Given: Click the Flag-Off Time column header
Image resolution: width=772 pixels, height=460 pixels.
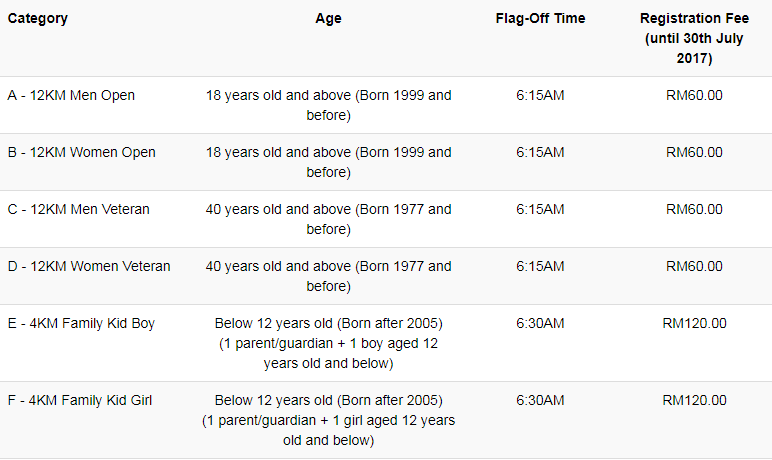Looking at the screenshot, I should pos(540,19).
